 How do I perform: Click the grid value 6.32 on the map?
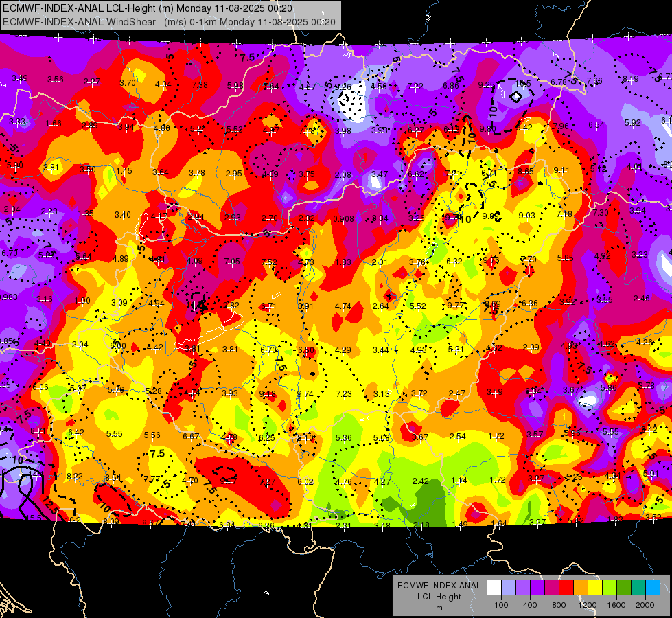454,261
